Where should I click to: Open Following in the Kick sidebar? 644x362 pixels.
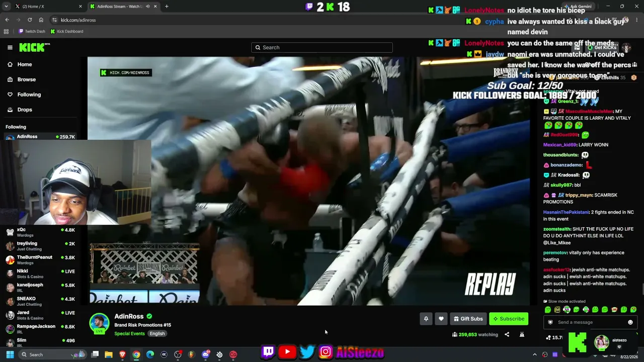point(29,95)
